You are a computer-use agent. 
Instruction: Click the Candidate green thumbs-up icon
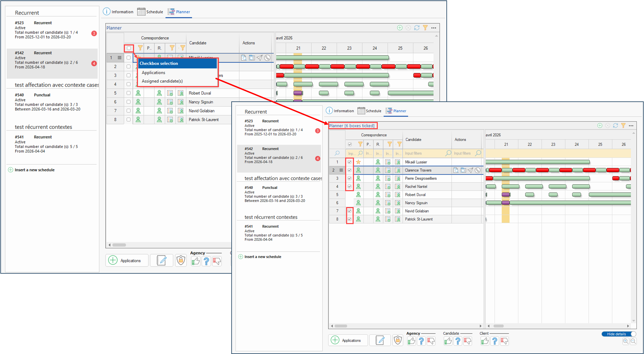coord(448,341)
